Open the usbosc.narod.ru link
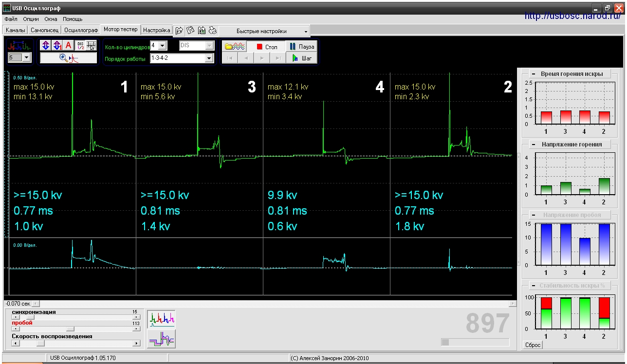This screenshot has height=364, width=627. pyautogui.click(x=572, y=16)
